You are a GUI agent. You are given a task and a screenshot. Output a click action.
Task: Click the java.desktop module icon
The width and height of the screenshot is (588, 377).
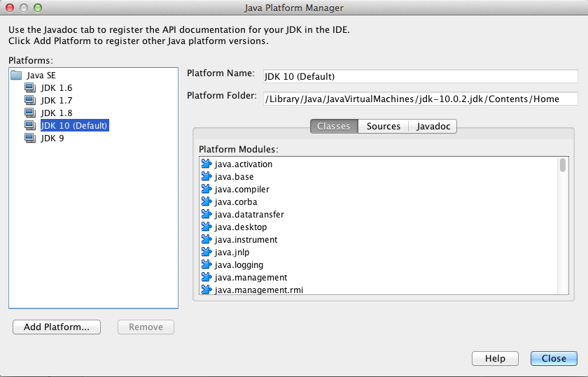[206, 227]
